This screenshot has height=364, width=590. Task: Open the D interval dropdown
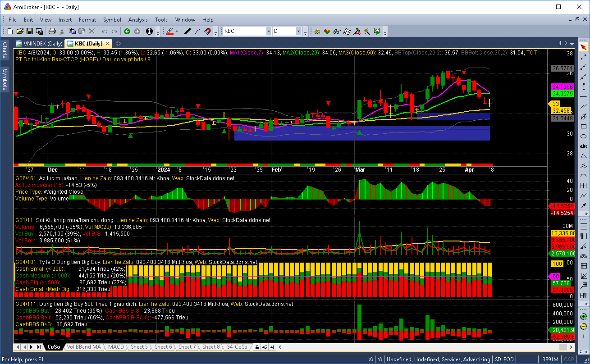(298, 31)
